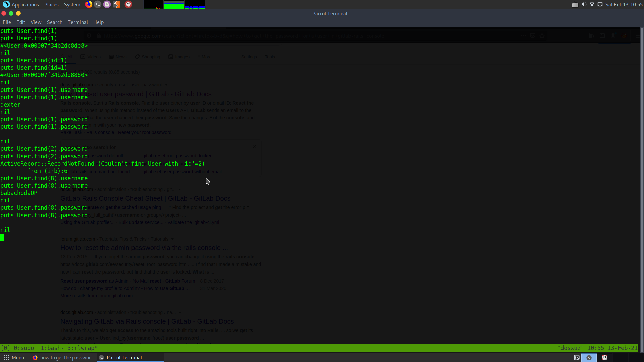This screenshot has width=644, height=362.
Task: Open the Terminal menu
Action: pyautogui.click(x=78, y=22)
